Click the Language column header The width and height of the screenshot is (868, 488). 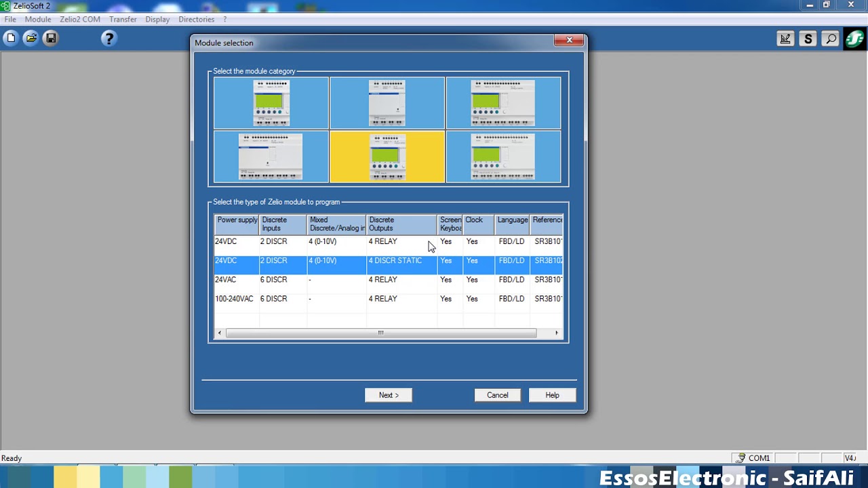coord(513,224)
